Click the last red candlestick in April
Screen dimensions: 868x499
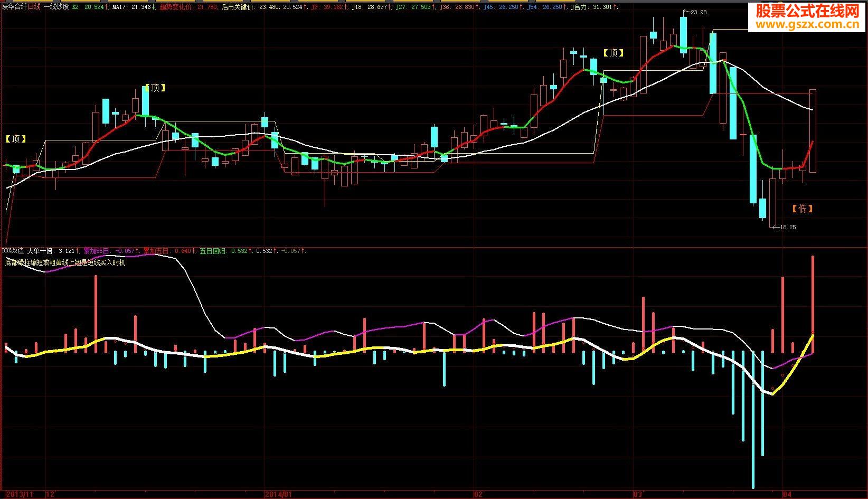click(x=813, y=131)
